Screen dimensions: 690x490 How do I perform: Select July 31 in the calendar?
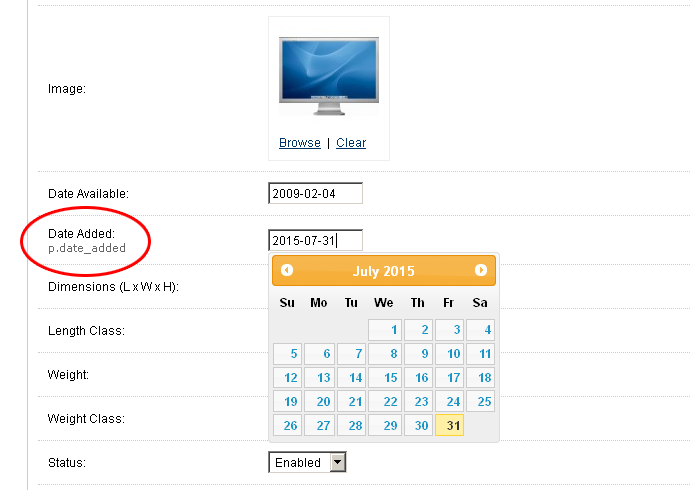coord(451,426)
